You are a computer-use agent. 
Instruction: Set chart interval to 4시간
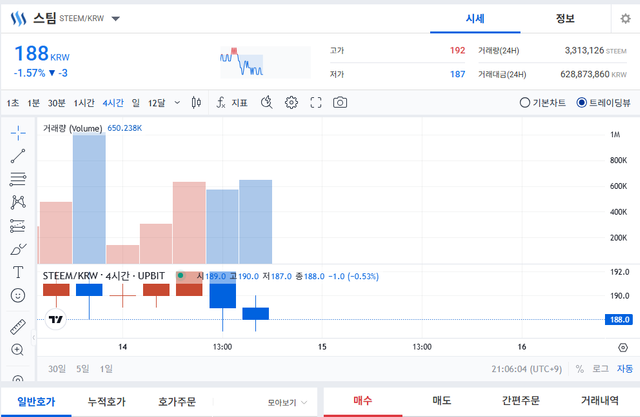coord(113,103)
